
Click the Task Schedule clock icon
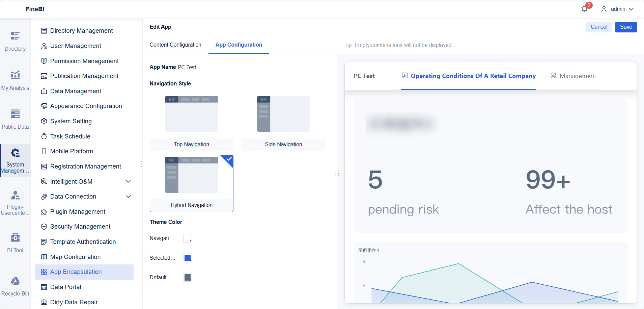tap(44, 136)
